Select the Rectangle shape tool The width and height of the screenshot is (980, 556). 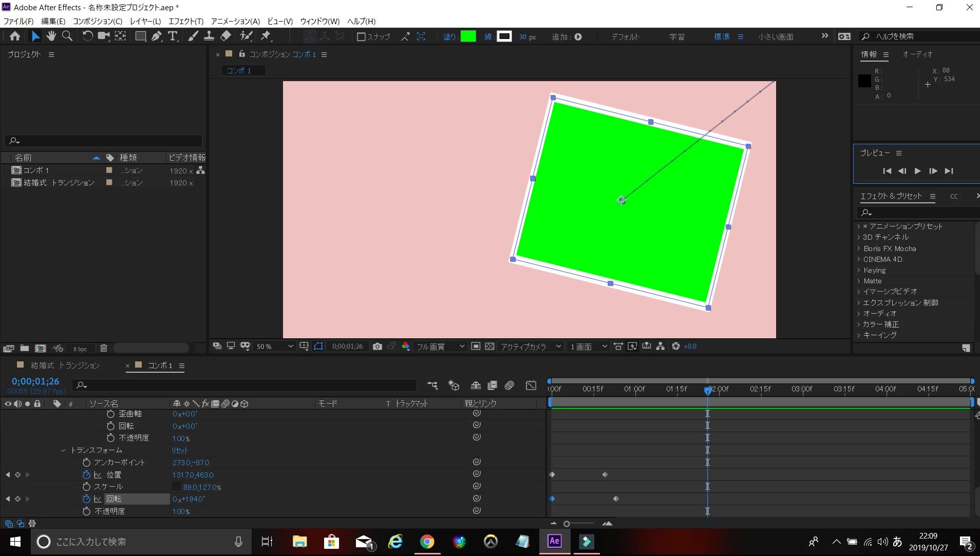tap(140, 36)
